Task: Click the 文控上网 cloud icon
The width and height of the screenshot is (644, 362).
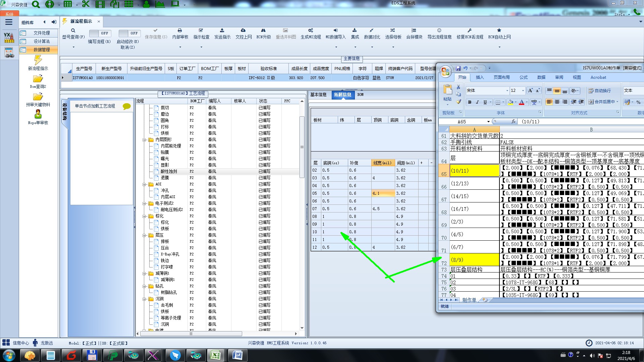Action: point(243,31)
